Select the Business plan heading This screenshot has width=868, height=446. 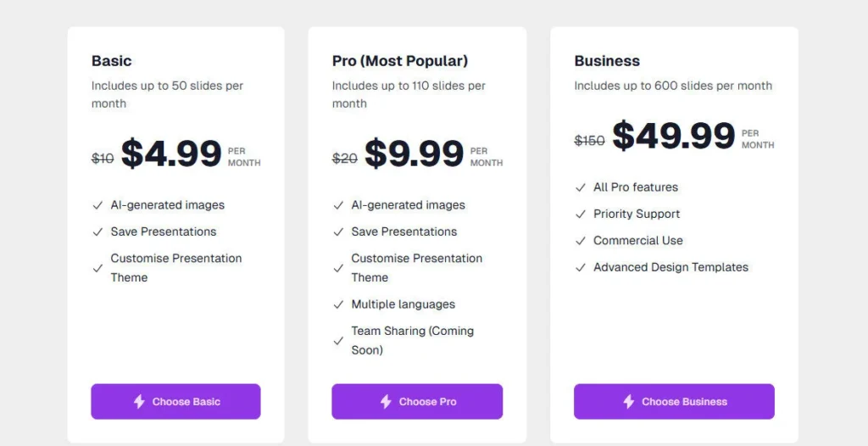pyautogui.click(x=607, y=61)
